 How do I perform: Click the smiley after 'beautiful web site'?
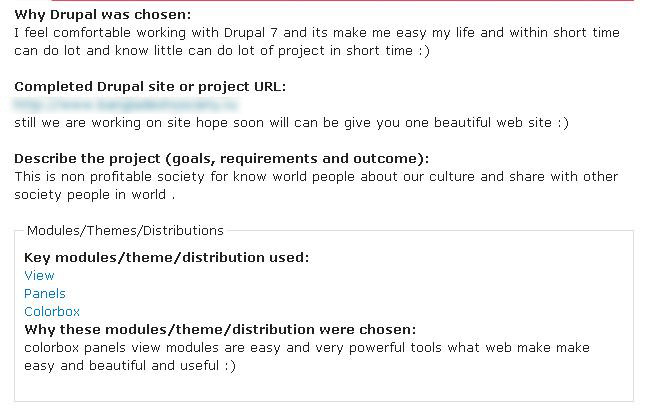(563, 123)
